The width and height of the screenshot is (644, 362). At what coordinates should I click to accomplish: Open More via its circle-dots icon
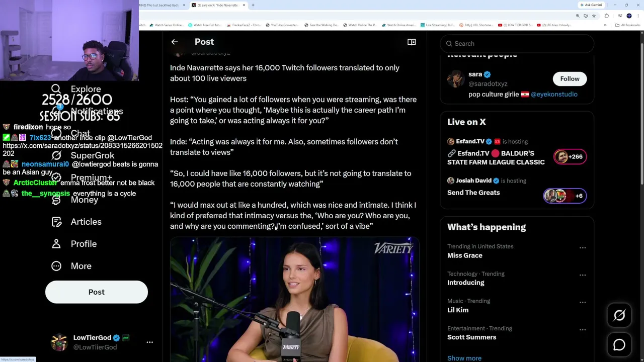[56, 266]
